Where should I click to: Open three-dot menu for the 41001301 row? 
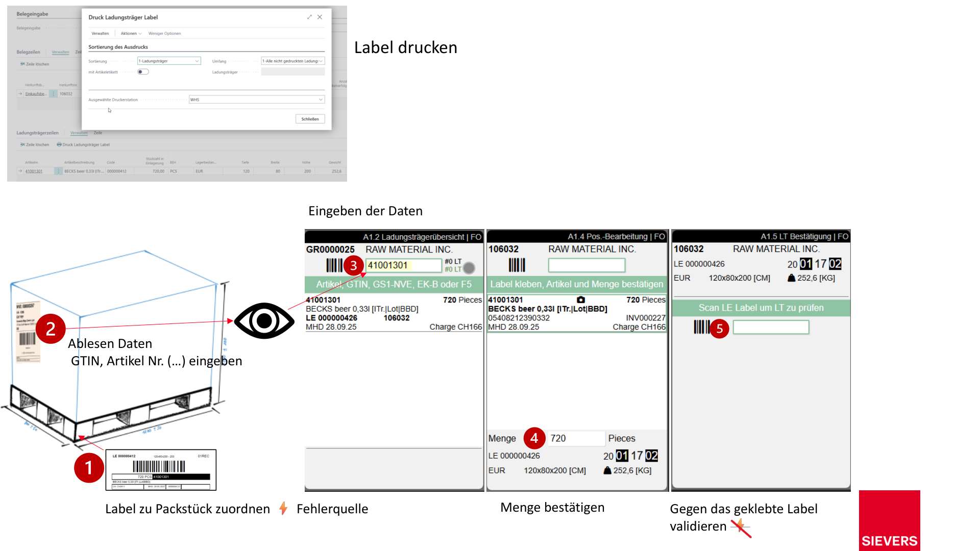(59, 171)
